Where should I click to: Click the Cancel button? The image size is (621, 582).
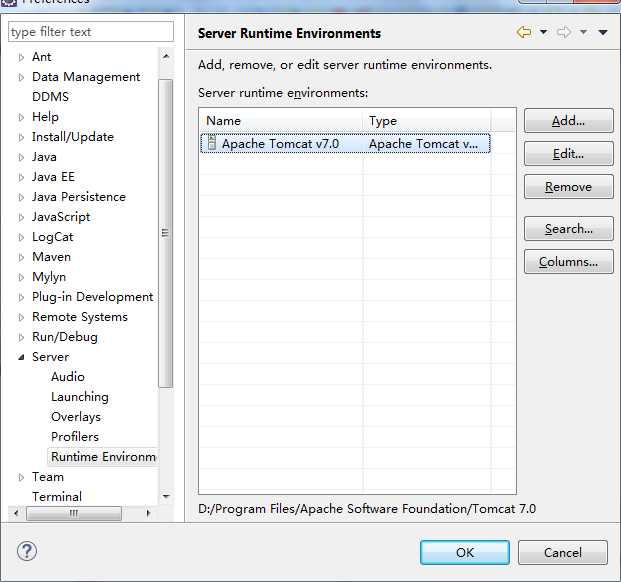pyautogui.click(x=563, y=552)
